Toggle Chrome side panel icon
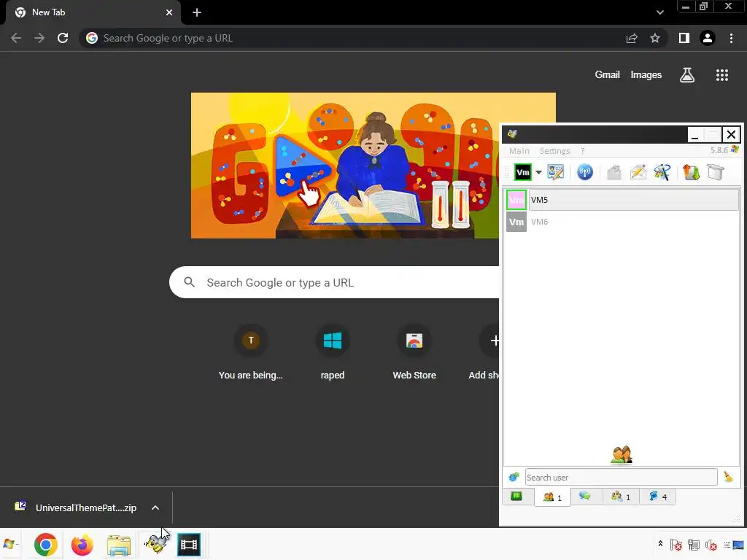 pos(684,38)
